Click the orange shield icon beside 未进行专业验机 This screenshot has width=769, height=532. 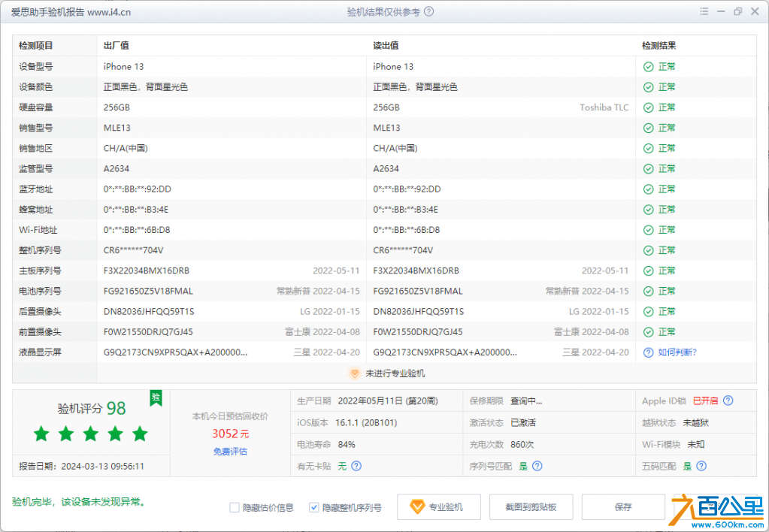[354, 373]
